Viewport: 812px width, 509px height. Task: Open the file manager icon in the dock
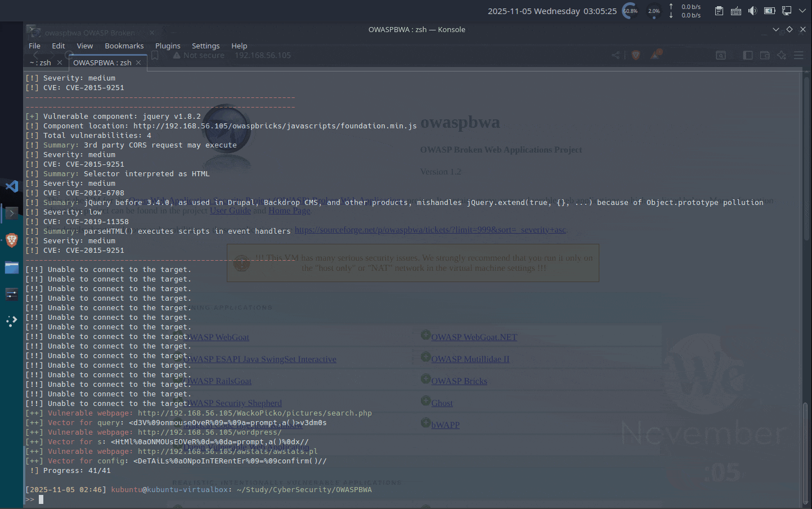point(11,267)
